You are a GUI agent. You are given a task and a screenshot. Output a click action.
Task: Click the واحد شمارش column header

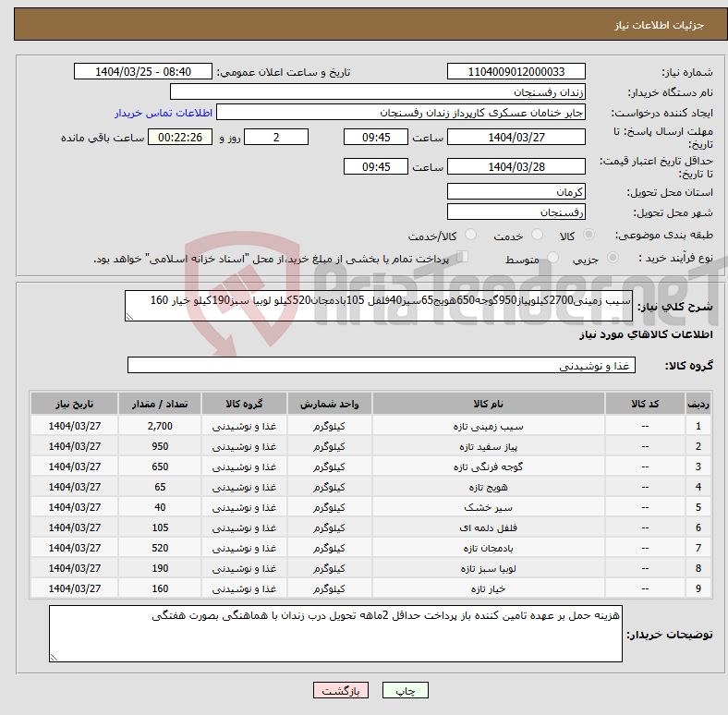pos(329,404)
